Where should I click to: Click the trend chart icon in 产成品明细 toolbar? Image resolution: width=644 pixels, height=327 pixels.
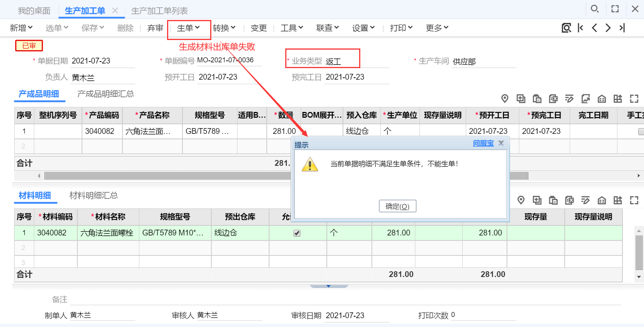coord(585,99)
